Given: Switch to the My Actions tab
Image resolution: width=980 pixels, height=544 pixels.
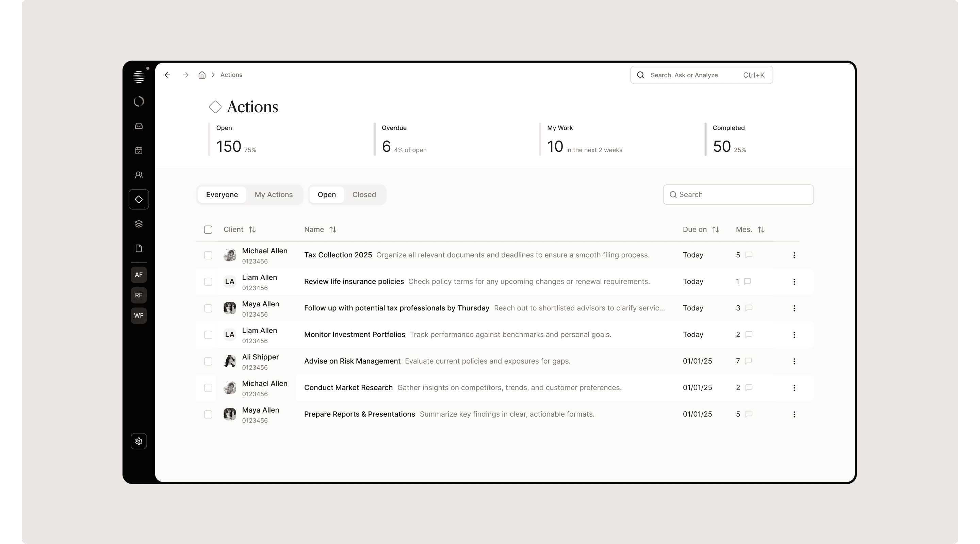Looking at the screenshot, I should point(274,194).
